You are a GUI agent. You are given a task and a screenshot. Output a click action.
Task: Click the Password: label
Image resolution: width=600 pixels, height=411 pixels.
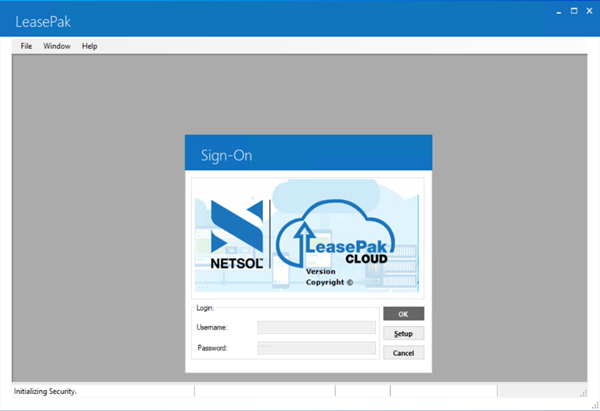(x=212, y=348)
